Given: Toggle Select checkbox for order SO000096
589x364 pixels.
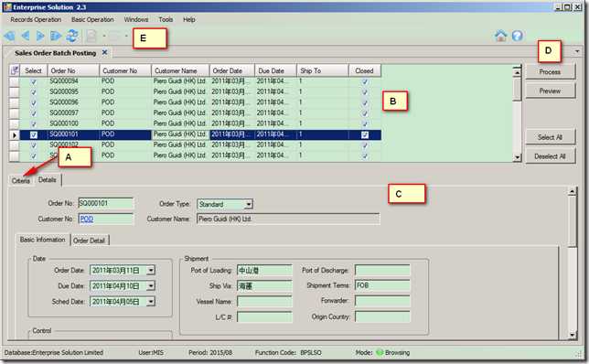Looking at the screenshot, I should click(x=34, y=102).
